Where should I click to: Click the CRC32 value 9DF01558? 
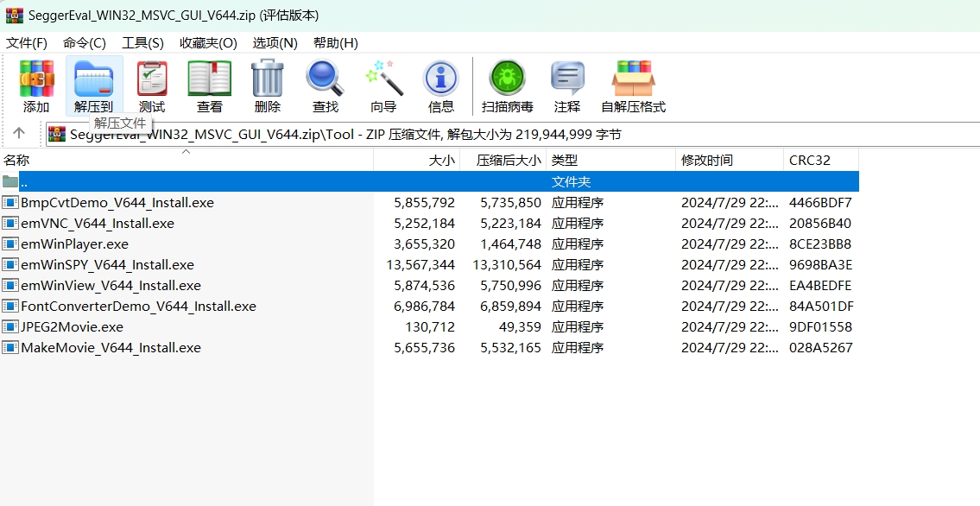(x=820, y=326)
